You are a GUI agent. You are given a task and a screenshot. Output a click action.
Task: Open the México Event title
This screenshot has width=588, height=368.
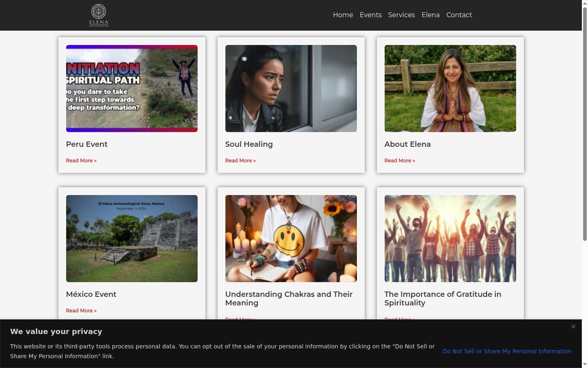click(91, 294)
